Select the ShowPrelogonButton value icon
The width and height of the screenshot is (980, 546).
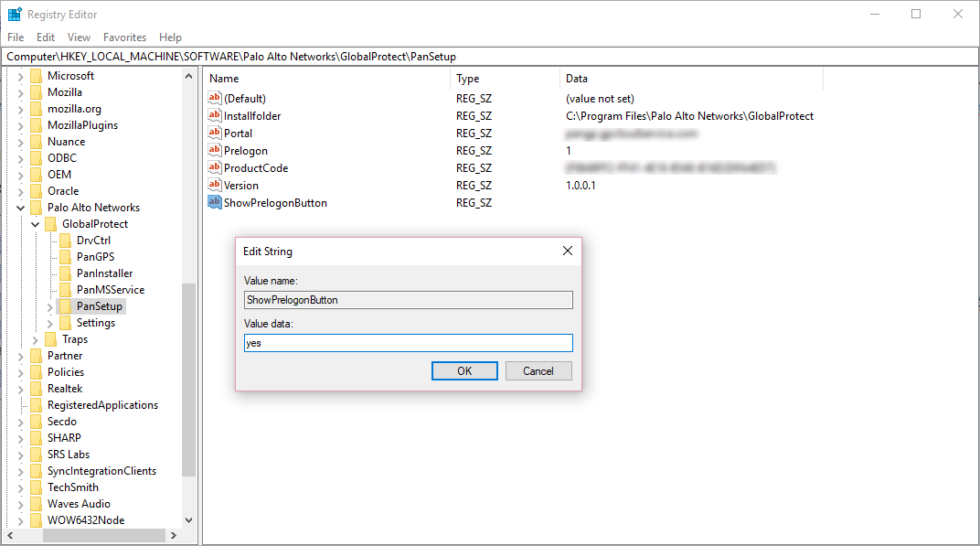(x=214, y=202)
